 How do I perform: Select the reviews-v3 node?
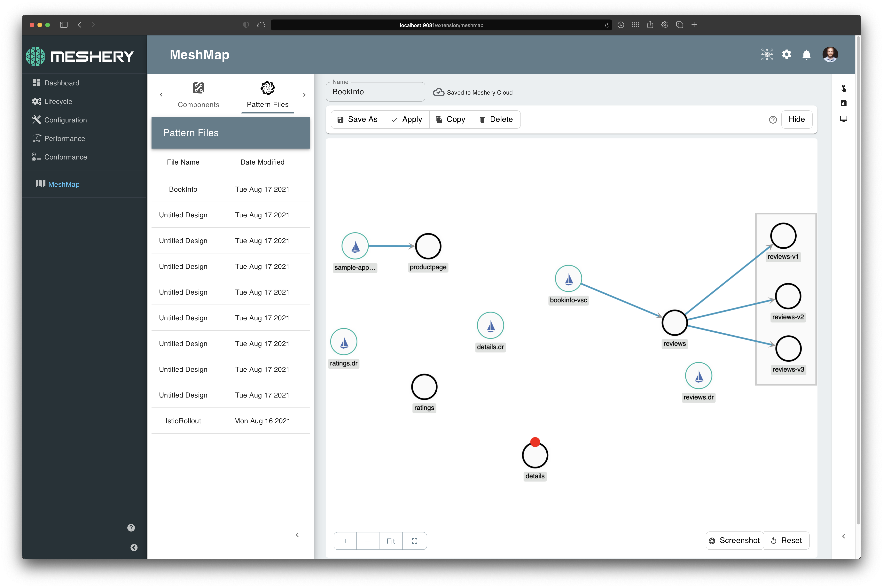pyautogui.click(x=788, y=348)
